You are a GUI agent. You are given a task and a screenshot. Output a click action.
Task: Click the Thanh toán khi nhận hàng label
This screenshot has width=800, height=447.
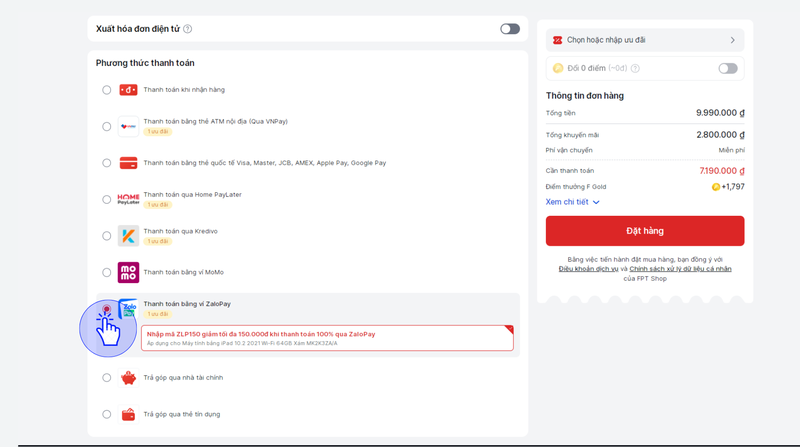click(x=184, y=90)
